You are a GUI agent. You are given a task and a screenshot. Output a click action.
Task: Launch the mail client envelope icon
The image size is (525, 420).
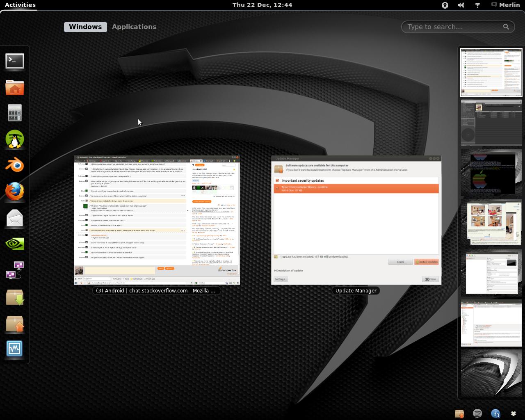pyautogui.click(x=15, y=218)
